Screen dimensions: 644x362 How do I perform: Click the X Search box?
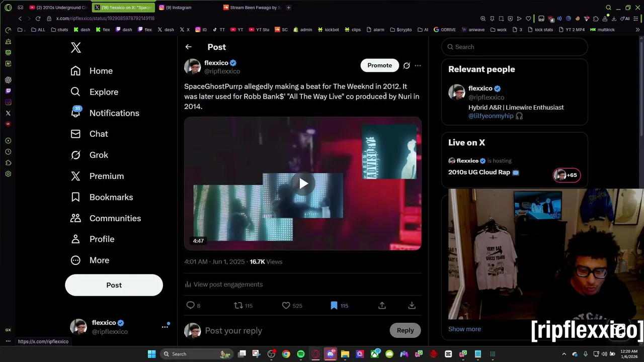tap(515, 47)
